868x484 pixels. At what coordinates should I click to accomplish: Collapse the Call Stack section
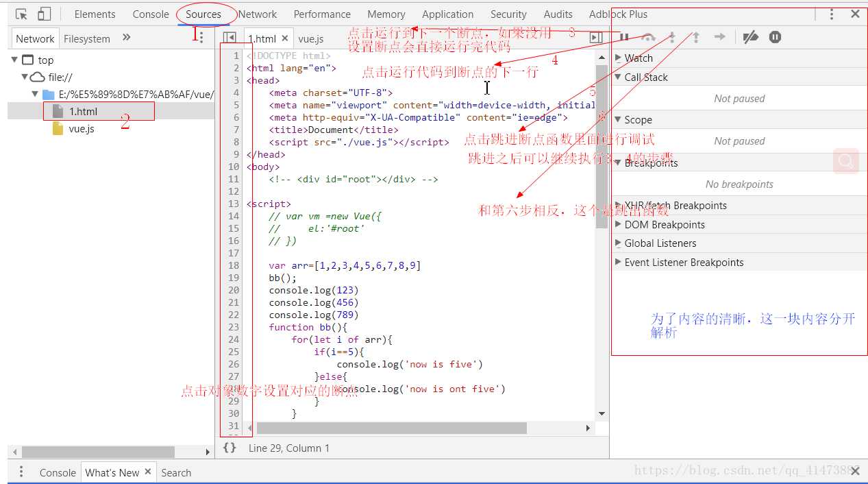[618, 77]
